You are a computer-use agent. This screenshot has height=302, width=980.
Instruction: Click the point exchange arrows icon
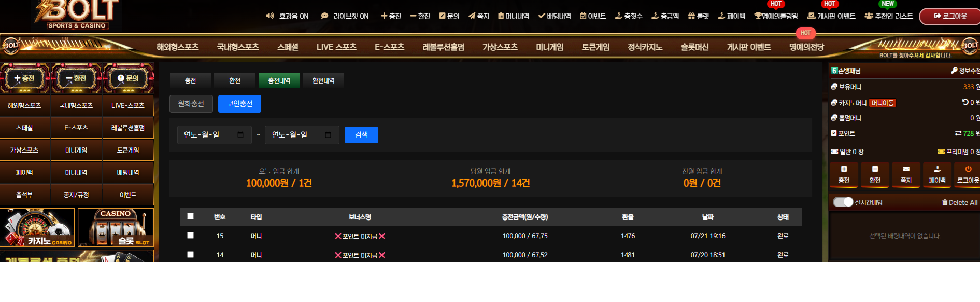[958, 133]
